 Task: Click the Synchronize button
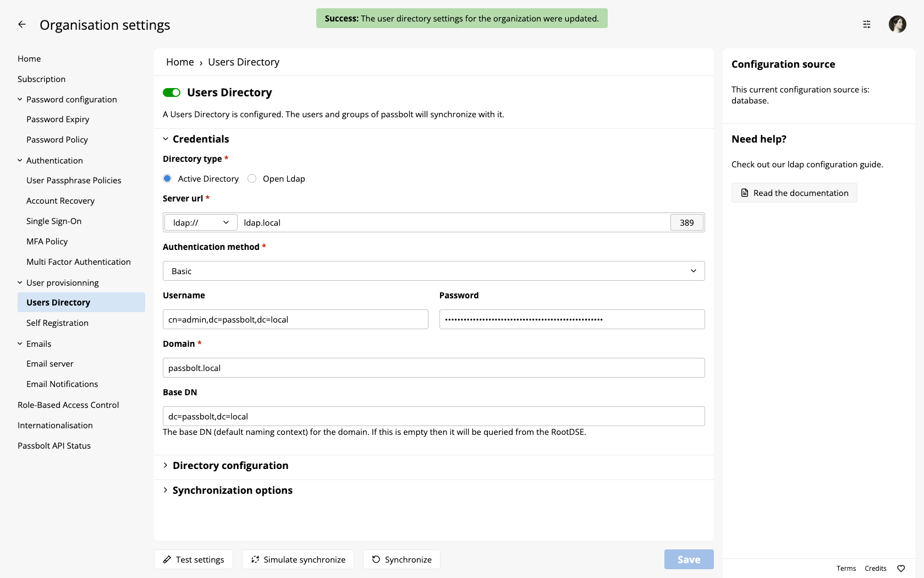pyautogui.click(x=402, y=559)
